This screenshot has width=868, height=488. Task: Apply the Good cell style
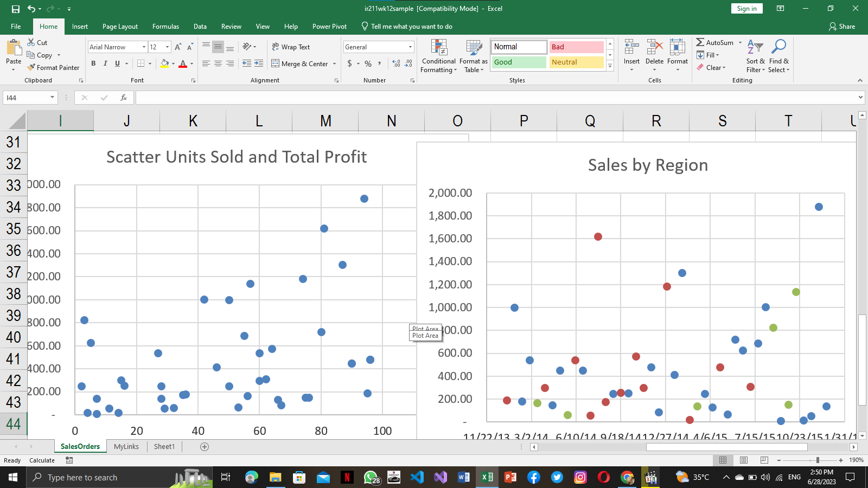click(519, 62)
